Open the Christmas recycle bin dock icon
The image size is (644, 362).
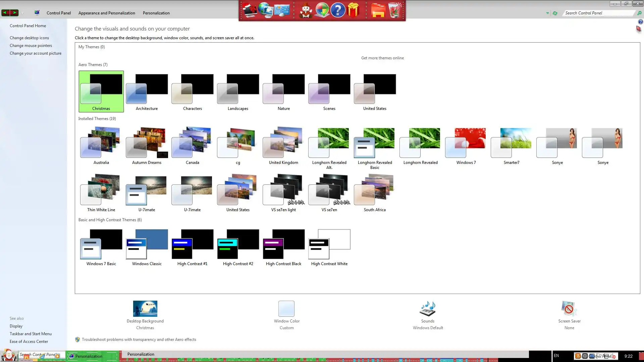coord(394,10)
